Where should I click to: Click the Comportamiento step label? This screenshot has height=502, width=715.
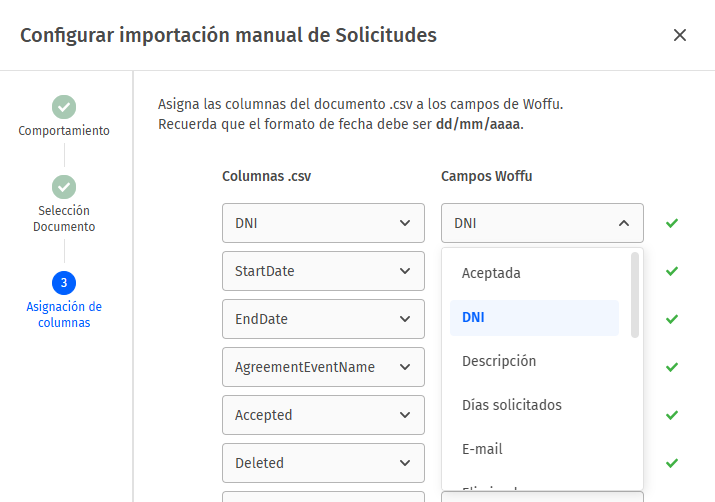pos(64,131)
